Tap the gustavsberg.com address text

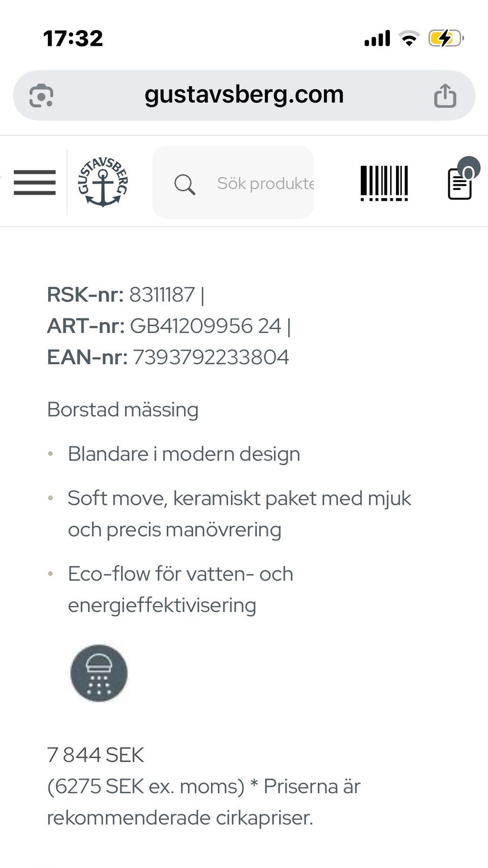(244, 95)
